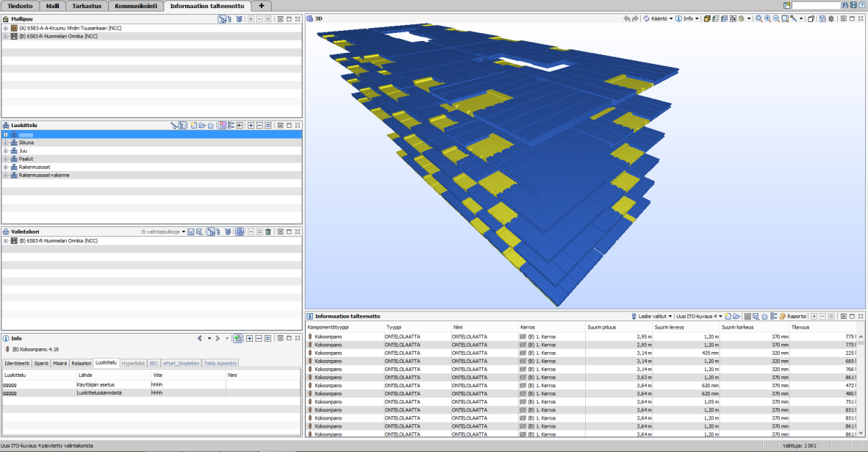Open the Identiteetti tab in Info
The width and height of the screenshot is (868, 452).
tap(17, 364)
